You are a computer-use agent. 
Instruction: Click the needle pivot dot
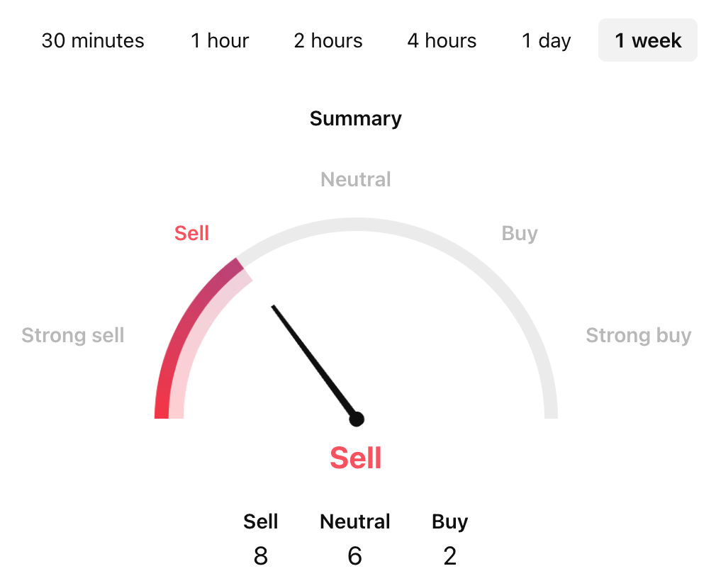(357, 419)
